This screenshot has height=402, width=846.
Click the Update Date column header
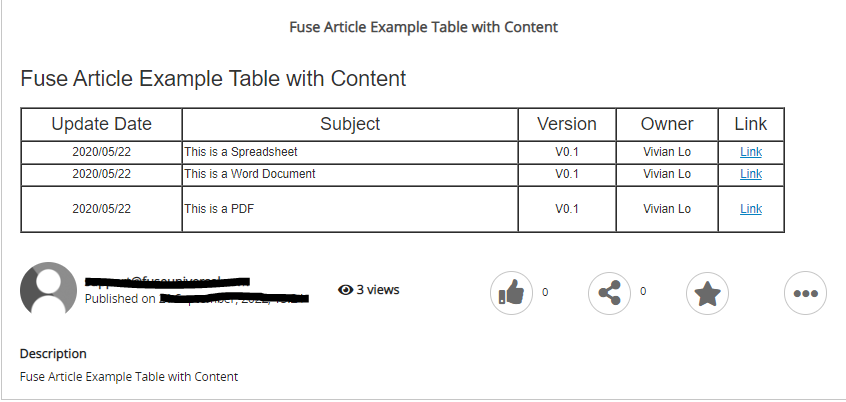(x=102, y=124)
